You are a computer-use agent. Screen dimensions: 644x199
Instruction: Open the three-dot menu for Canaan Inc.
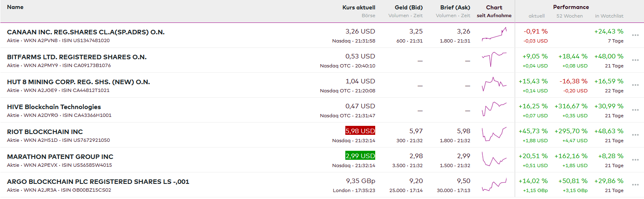tap(635, 35)
